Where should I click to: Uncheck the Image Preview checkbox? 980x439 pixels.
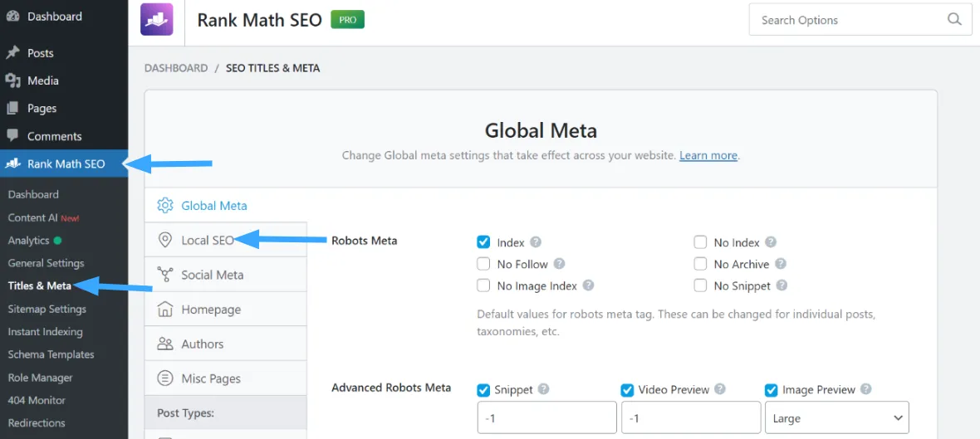[x=772, y=390]
